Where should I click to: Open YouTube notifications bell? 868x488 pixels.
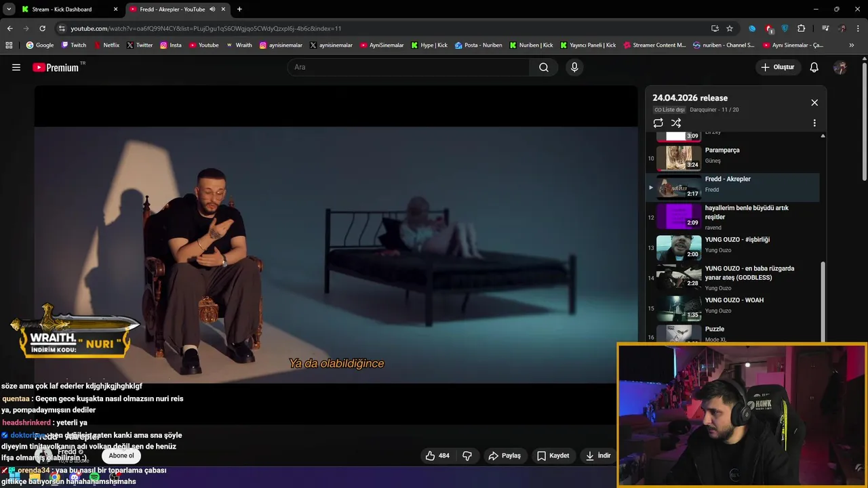tap(814, 67)
